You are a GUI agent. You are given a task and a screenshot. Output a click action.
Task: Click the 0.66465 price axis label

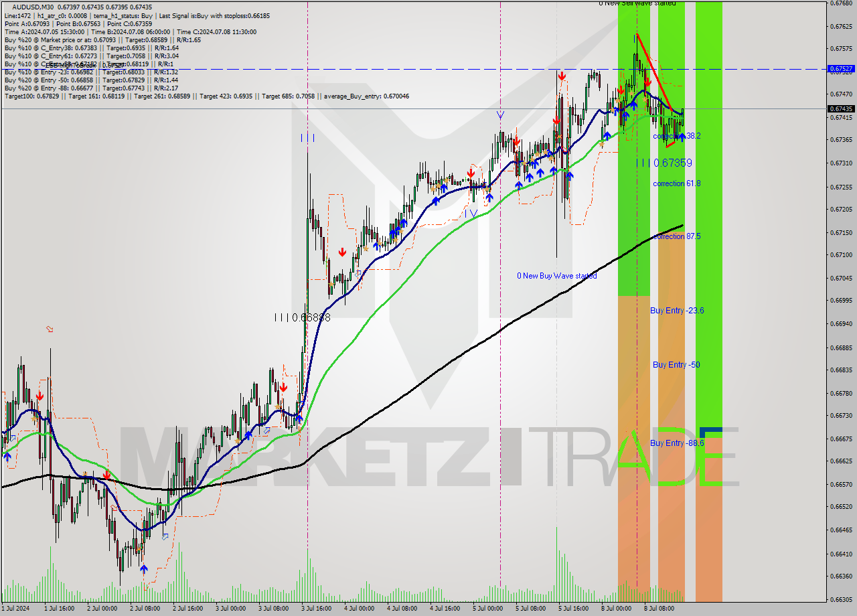(x=841, y=530)
